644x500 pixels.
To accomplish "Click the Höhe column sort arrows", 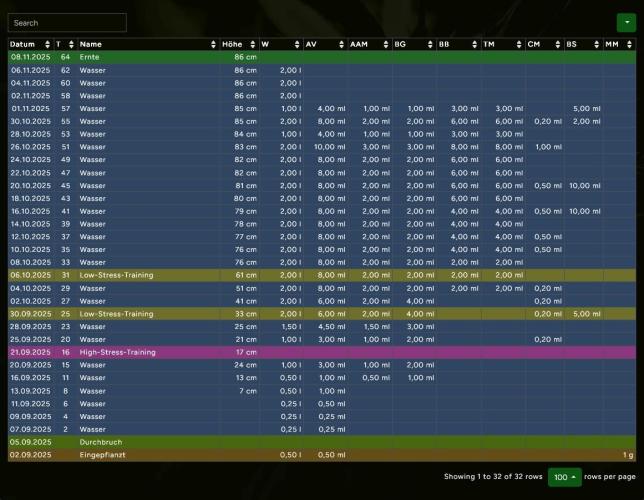I will pos(253,45).
